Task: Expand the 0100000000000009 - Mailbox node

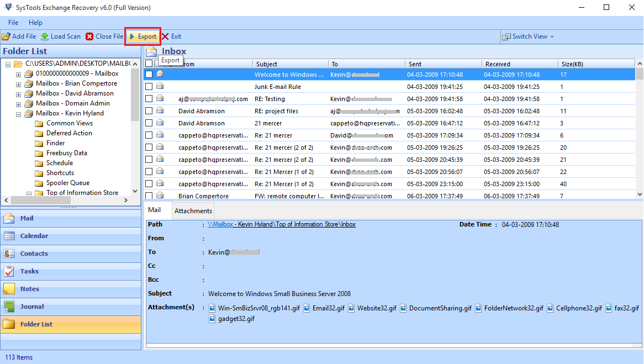Action: pos(18,75)
